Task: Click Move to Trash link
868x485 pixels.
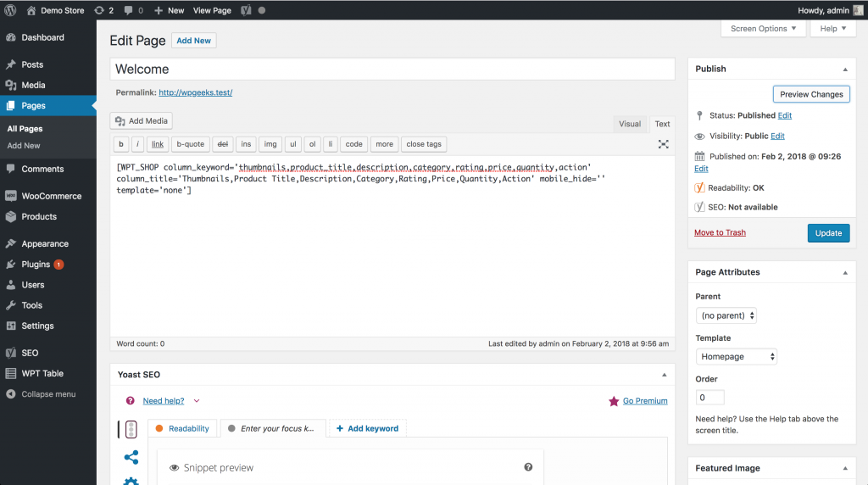Action: tap(720, 232)
